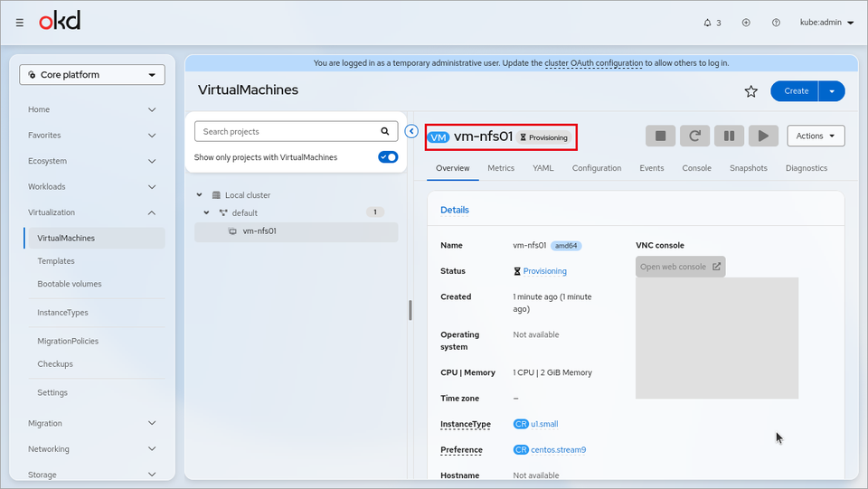868x489 pixels.
Task: Click the VNC console preview area
Action: (x=717, y=338)
